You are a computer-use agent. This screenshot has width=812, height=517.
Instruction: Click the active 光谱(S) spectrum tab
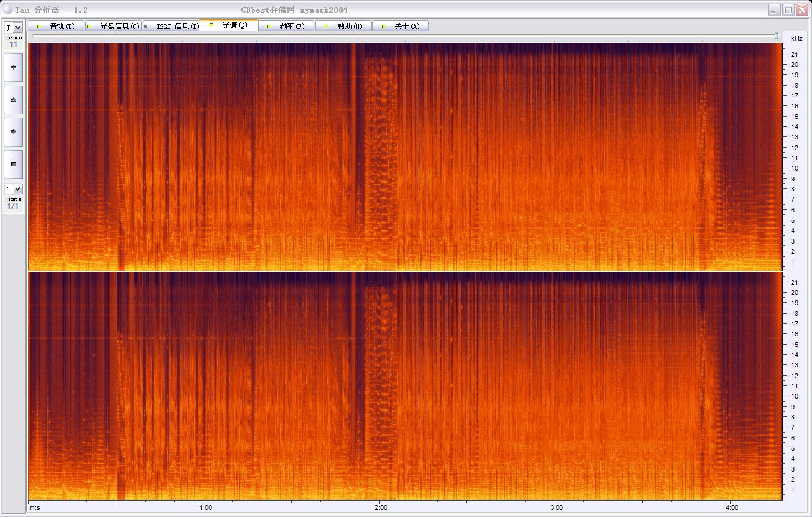point(229,25)
